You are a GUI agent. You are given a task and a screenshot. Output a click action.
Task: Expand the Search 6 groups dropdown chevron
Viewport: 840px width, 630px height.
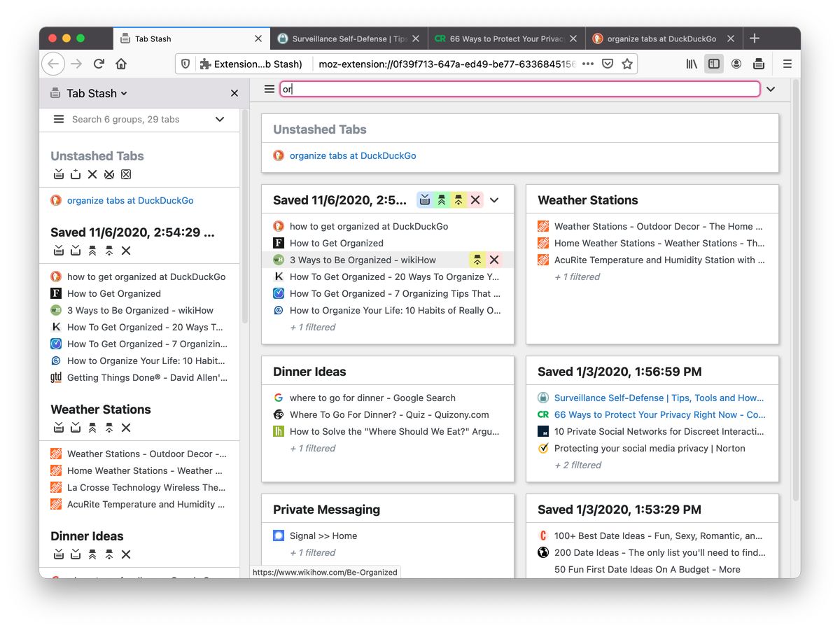219,119
